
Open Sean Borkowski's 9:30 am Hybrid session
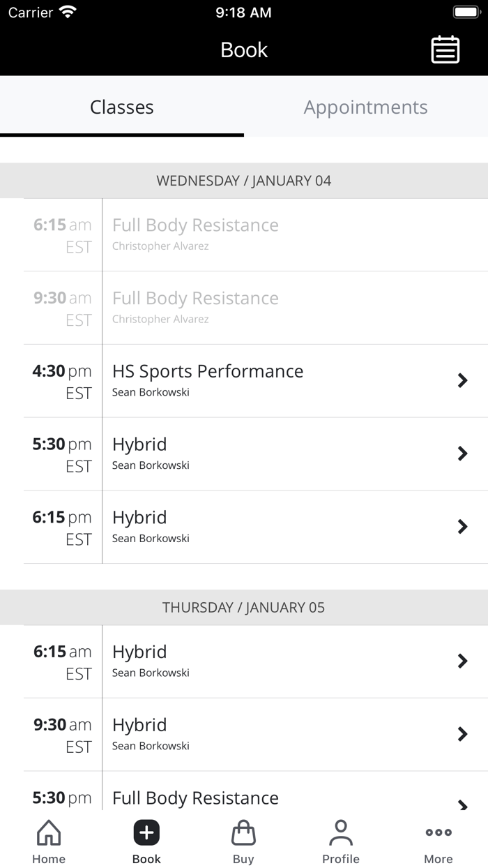click(244, 734)
